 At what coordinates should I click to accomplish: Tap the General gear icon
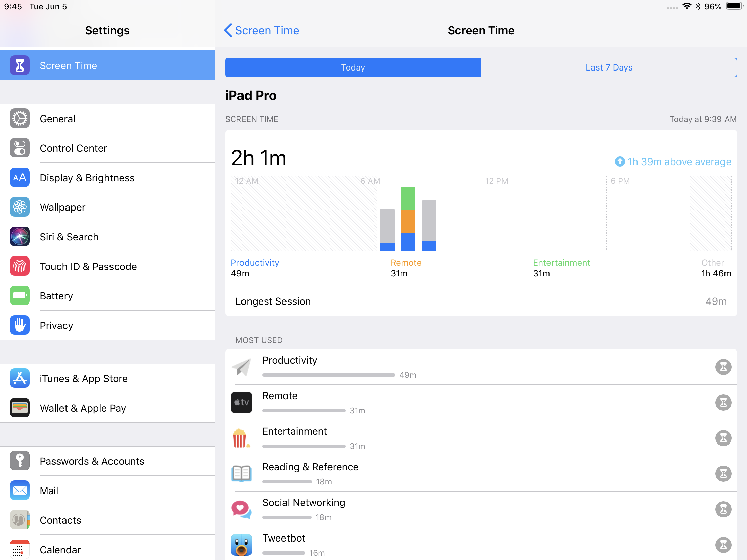(19, 119)
